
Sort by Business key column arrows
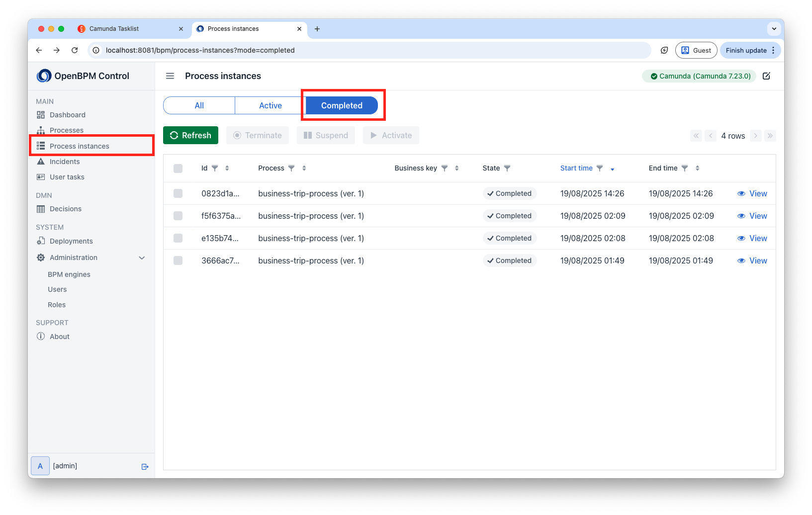457,168
